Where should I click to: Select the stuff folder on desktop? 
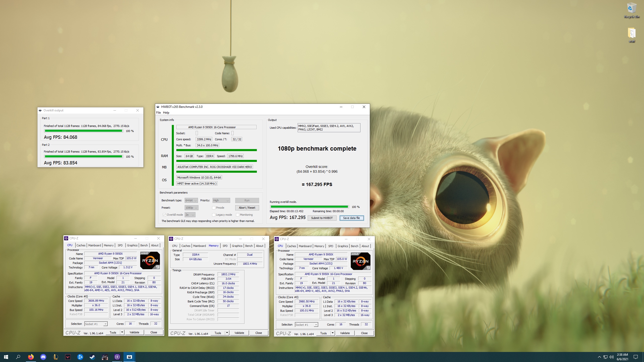[632, 35]
